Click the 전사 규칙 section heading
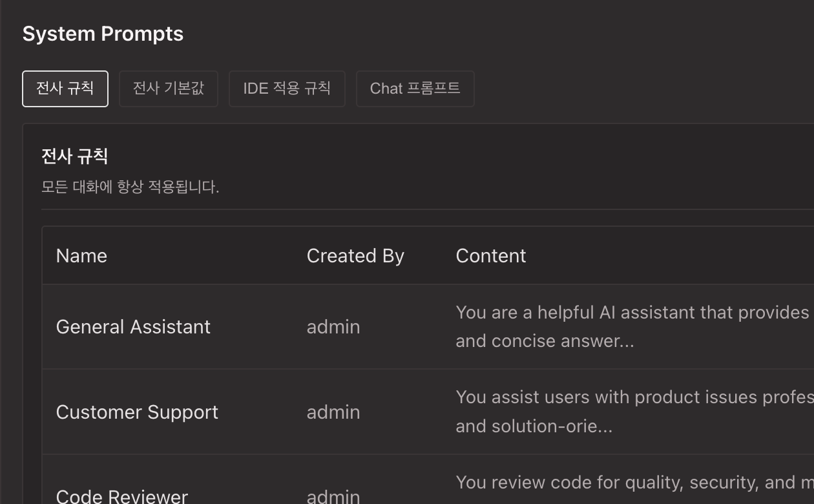The height and width of the screenshot is (504, 814). (x=74, y=156)
